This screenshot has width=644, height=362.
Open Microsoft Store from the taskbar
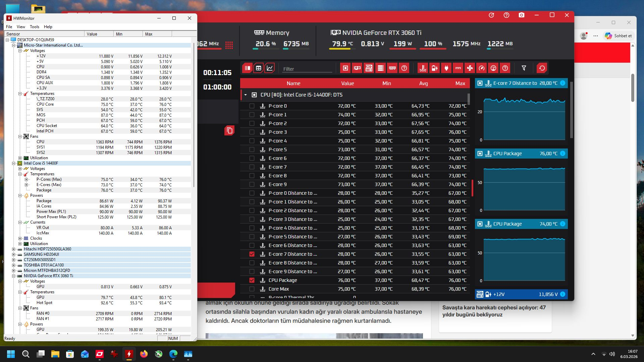[x=70, y=354]
